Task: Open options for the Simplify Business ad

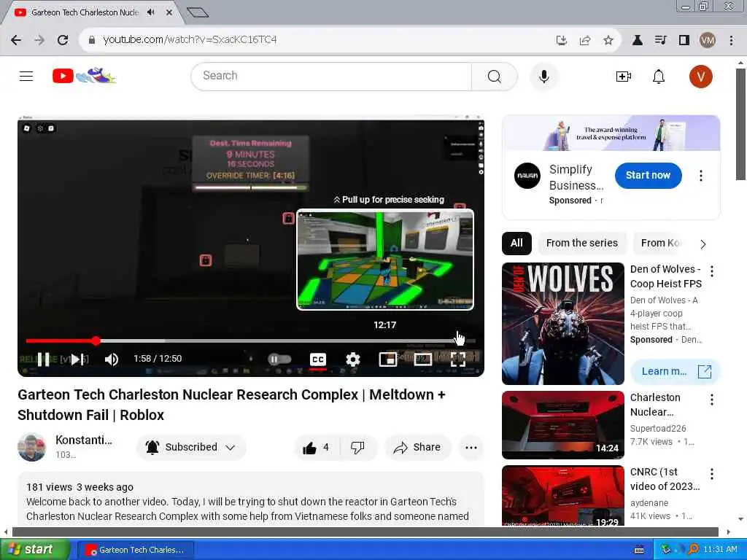Action: 700,176
